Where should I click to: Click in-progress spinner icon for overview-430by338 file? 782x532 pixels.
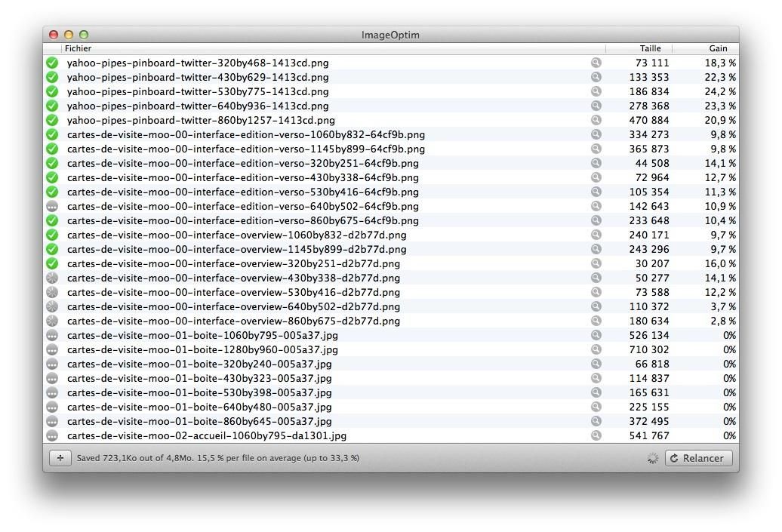pyautogui.click(x=52, y=278)
